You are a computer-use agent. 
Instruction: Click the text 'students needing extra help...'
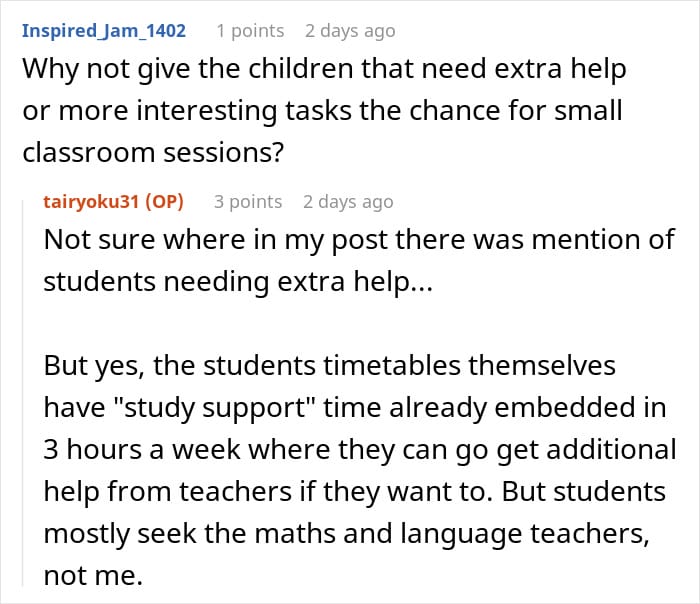238,282
